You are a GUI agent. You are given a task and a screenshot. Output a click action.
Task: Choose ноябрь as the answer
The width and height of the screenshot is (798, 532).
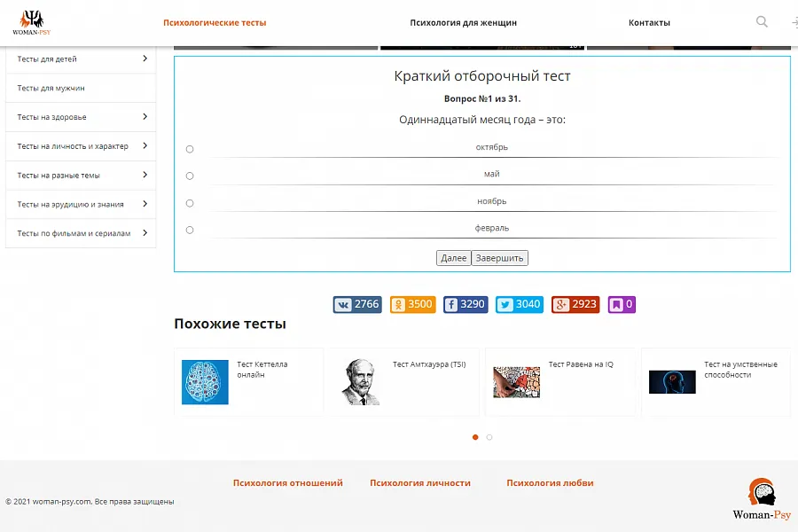coord(190,203)
